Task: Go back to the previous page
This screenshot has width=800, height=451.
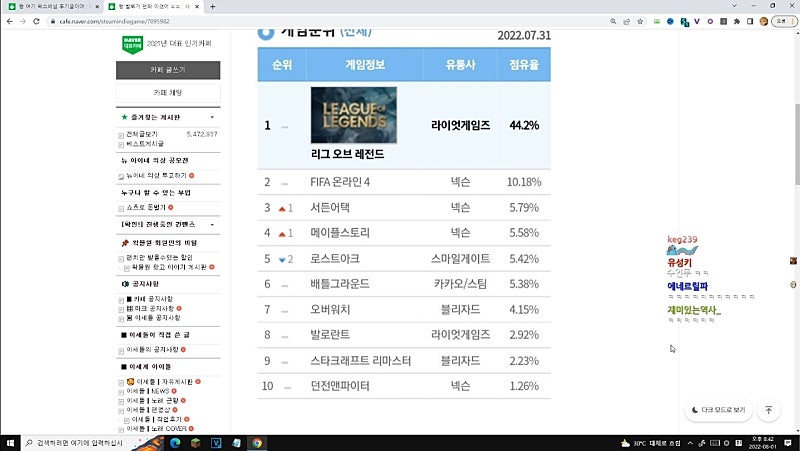Action: tap(10, 21)
